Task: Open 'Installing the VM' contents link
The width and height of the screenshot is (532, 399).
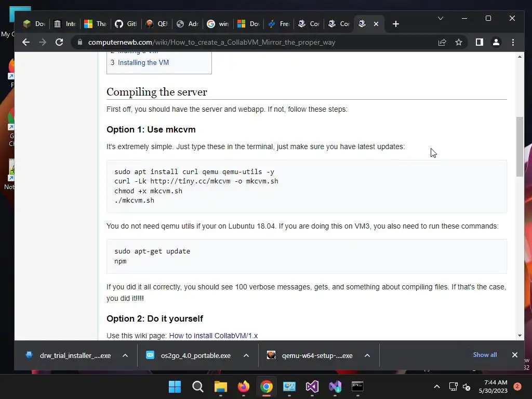Action: tap(143, 62)
